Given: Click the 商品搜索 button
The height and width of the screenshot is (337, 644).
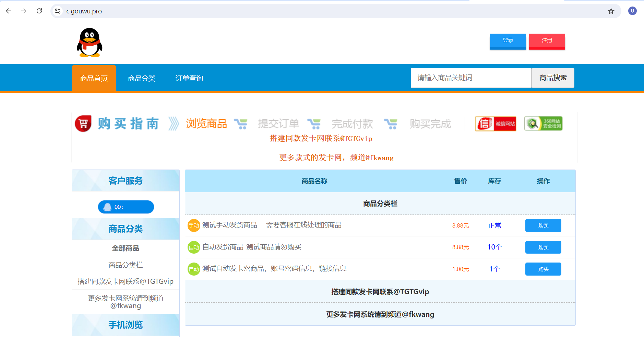Looking at the screenshot, I should 553,78.
